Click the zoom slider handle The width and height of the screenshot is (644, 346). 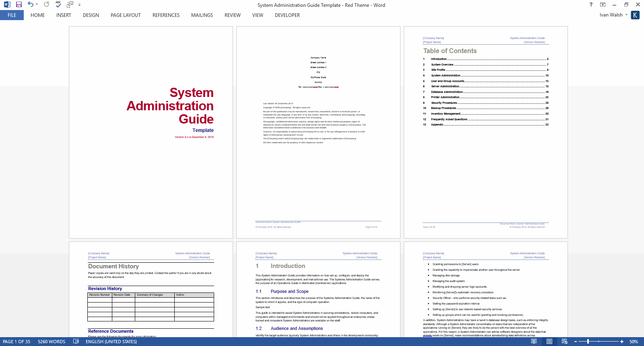click(588, 342)
